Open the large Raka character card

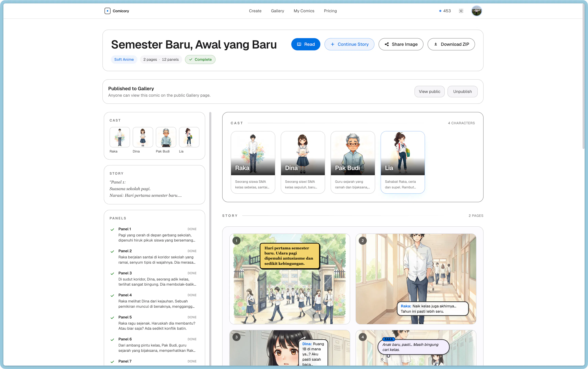(253, 162)
